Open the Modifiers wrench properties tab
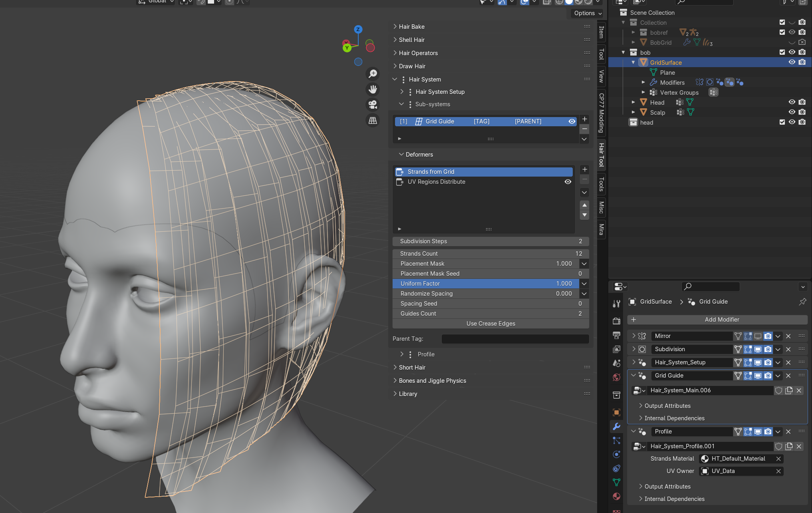812x513 pixels. [617, 426]
